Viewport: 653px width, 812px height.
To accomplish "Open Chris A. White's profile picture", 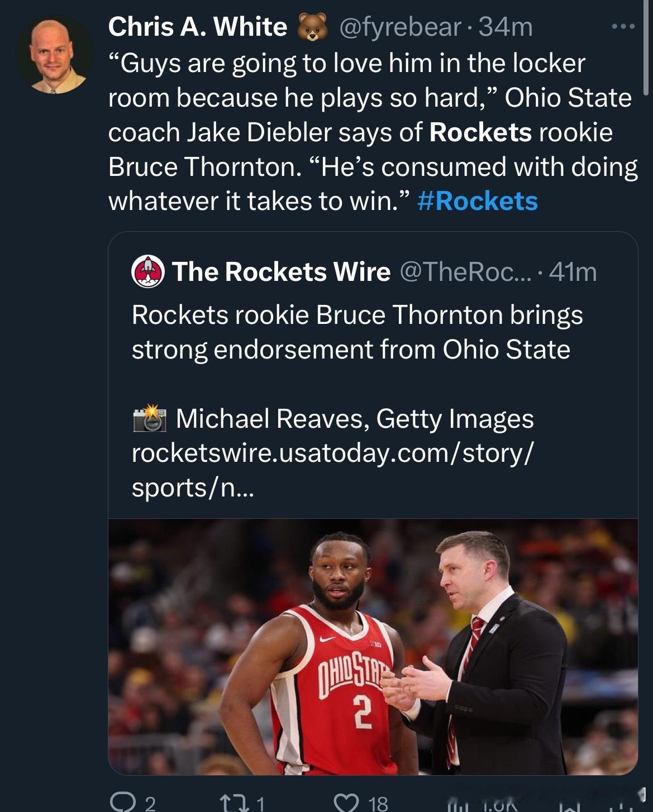I will tap(55, 55).
